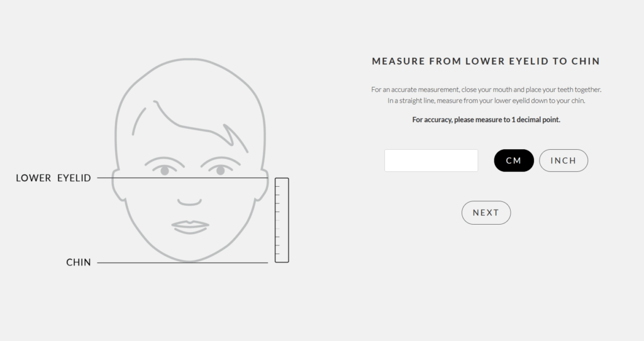Click the right ear of the face illustration
644x341 pixels.
(x=262, y=185)
